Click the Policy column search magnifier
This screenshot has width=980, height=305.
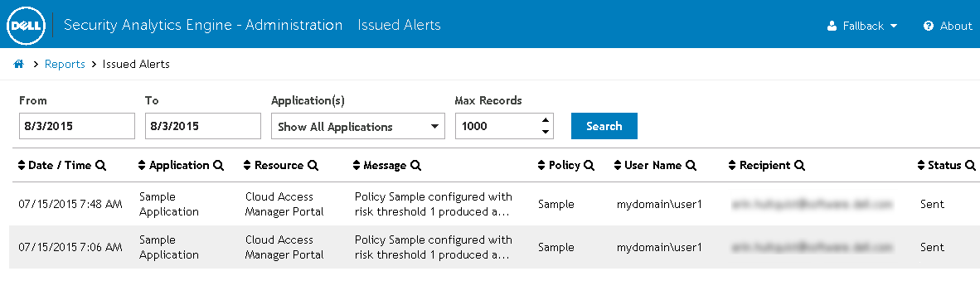click(589, 166)
